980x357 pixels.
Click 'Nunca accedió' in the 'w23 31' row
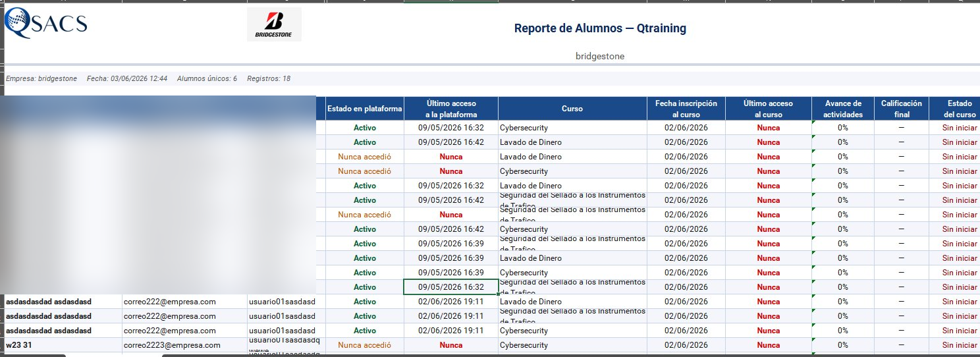(x=364, y=345)
